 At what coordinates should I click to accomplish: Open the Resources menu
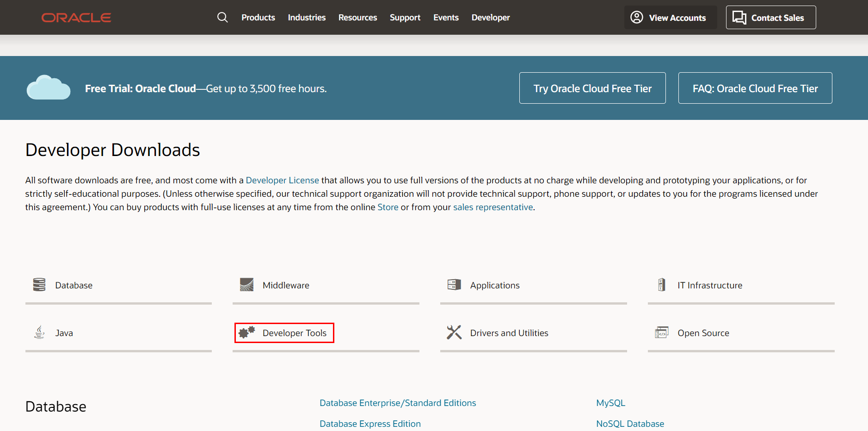357,18
